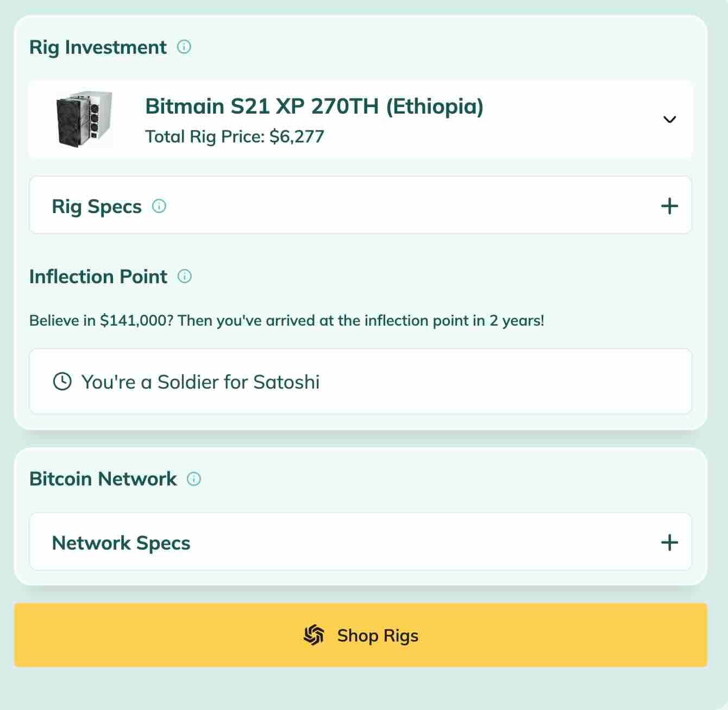Select the Bitmain S21 XP 270TH rig title

314,106
